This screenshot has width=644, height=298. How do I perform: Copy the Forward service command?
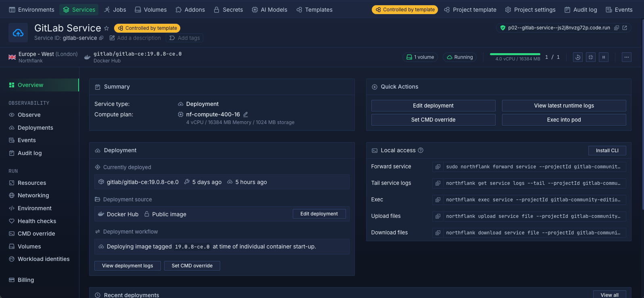[438, 167]
